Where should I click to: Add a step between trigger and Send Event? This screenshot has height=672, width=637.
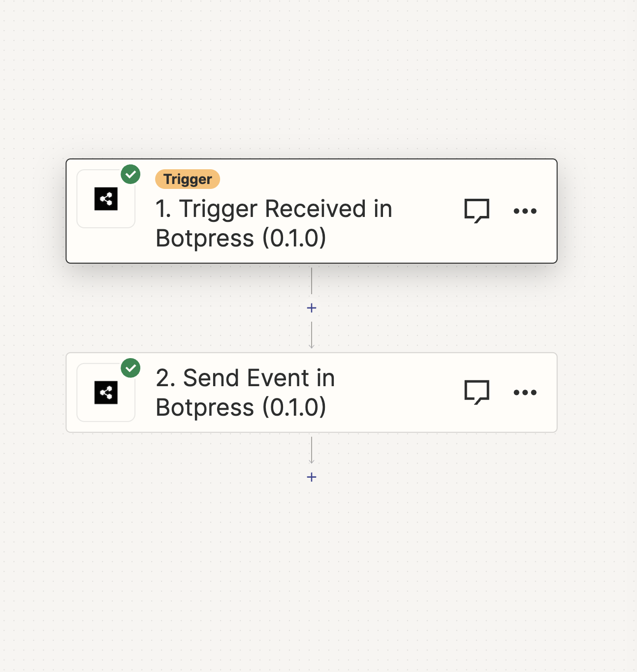[x=312, y=308]
